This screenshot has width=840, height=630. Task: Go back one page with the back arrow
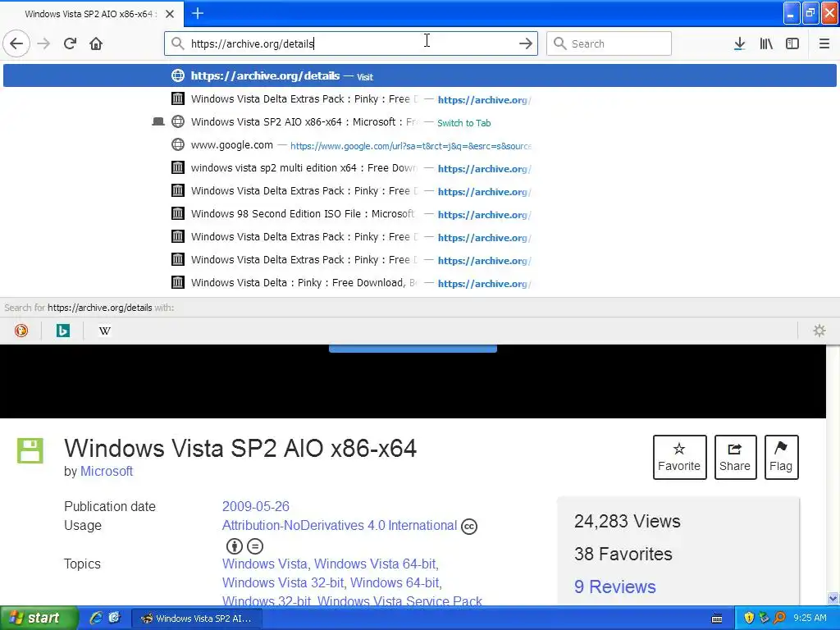(16, 43)
